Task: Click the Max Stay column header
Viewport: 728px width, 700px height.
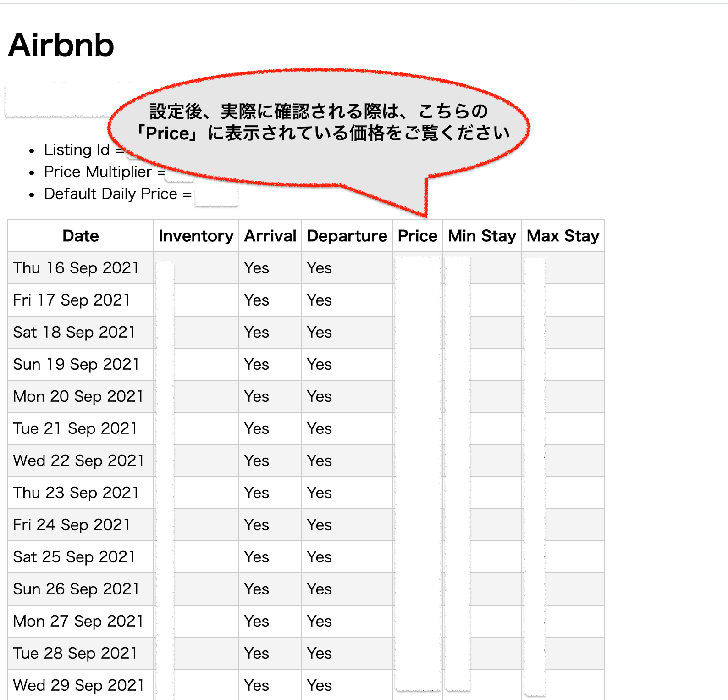Action: click(563, 236)
